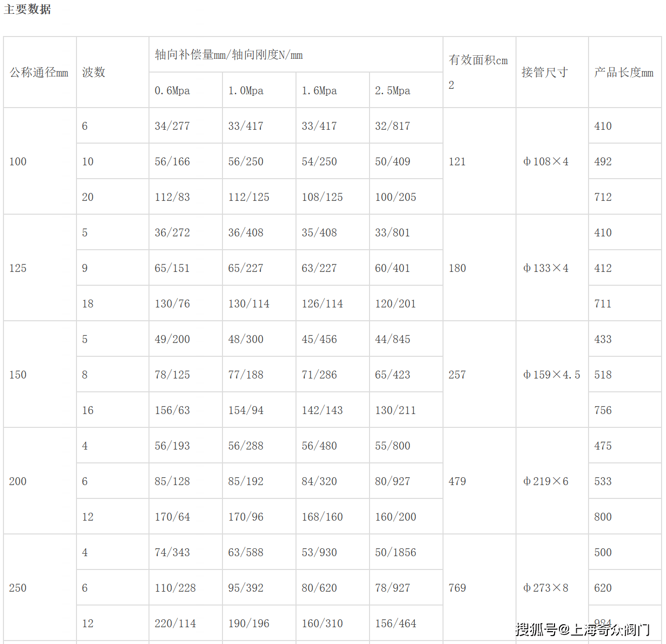Click the value '50/409'
Image resolution: width=666 pixels, height=644 pixels.
point(393,162)
